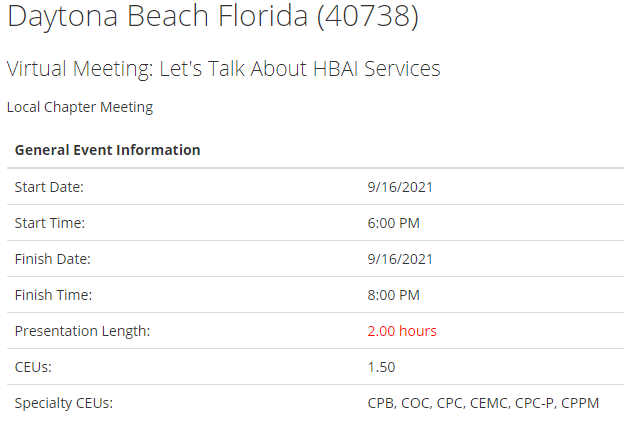Click the CEUs label
Screen dimensions: 624x426
(x=33, y=367)
